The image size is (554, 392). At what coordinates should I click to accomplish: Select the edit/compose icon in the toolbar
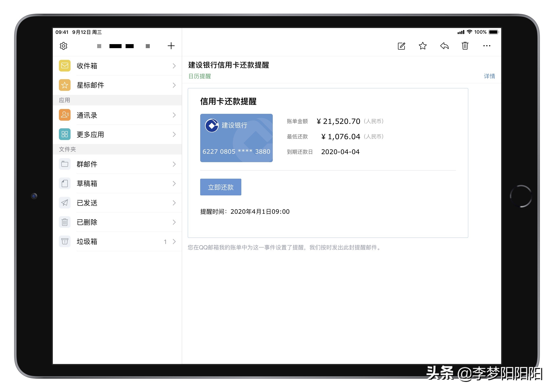401,46
